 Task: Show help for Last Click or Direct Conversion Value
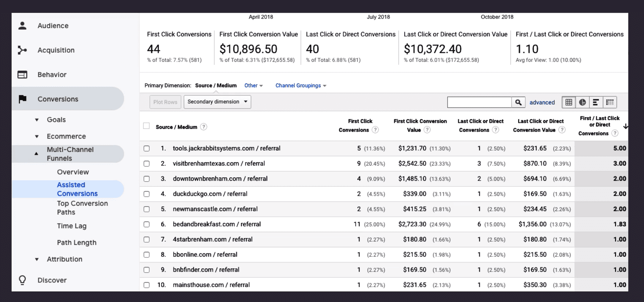tap(562, 130)
